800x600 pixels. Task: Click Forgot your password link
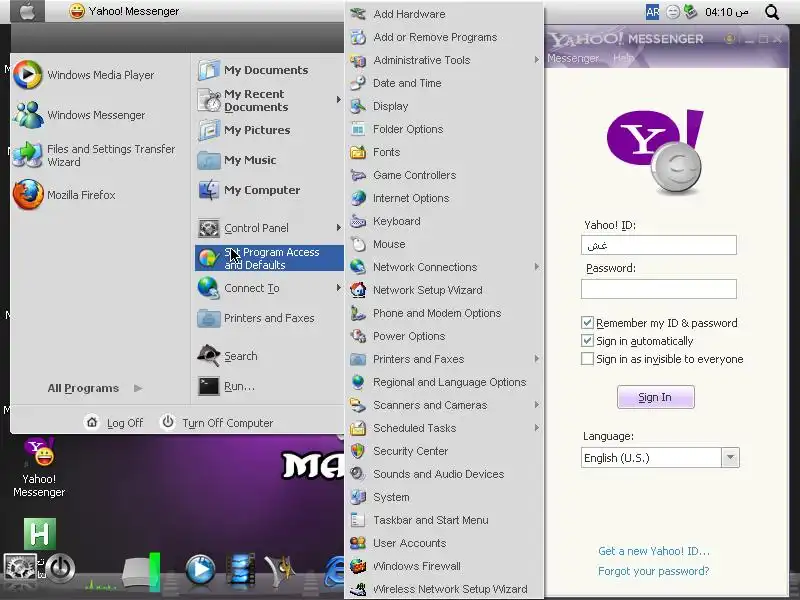[x=654, y=571]
